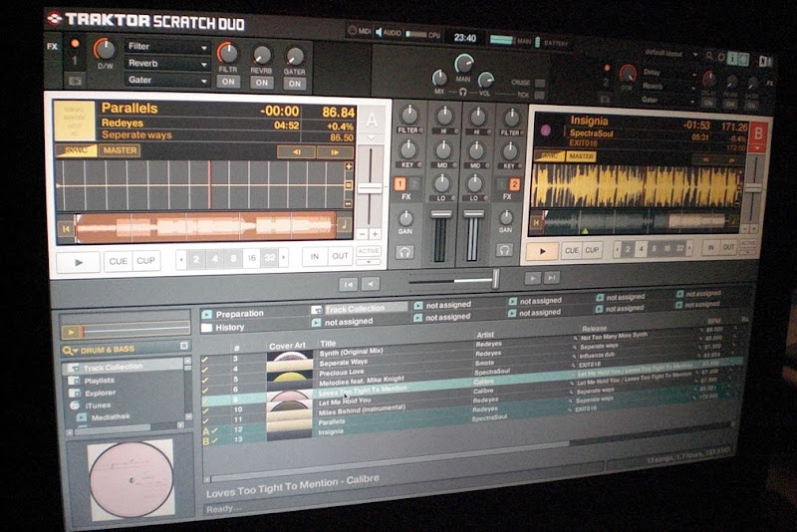Open the Delay dropdown in FX unit 2
The height and width of the screenshot is (532, 797).
pyautogui.click(x=668, y=73)
